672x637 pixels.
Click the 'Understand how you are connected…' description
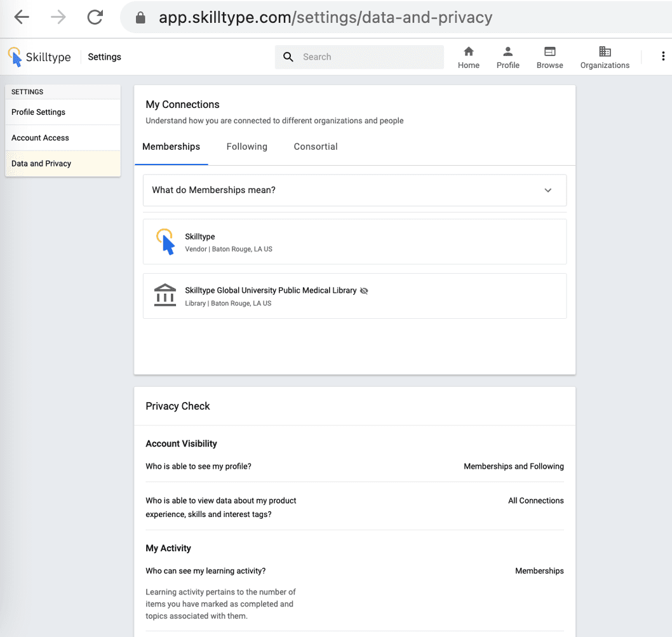(274, 121)
